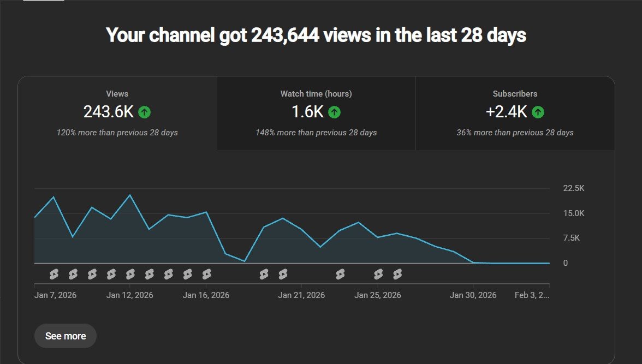Click the isolated Shorts marker between Jan 21 and Jan 25
642x364 pixels.
tap(340, 274)
